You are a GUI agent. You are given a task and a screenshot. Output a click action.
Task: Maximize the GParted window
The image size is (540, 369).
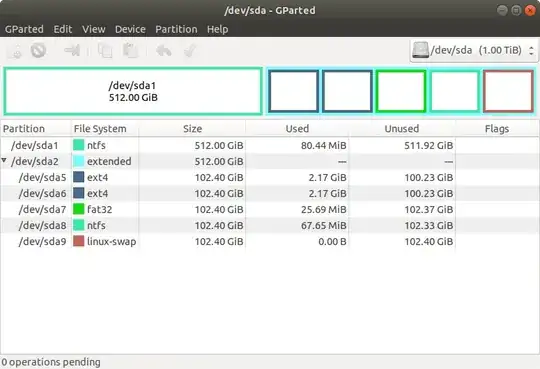tap(516, 10)
